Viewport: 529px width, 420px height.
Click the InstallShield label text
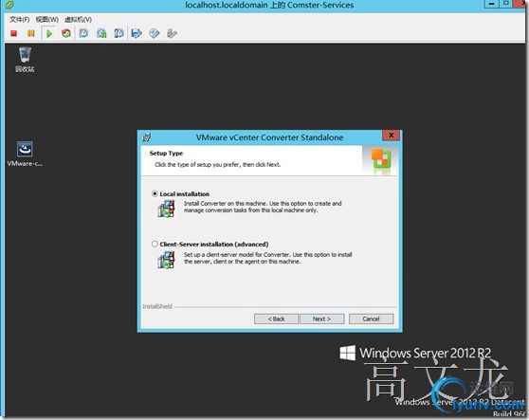click(157, 306)
